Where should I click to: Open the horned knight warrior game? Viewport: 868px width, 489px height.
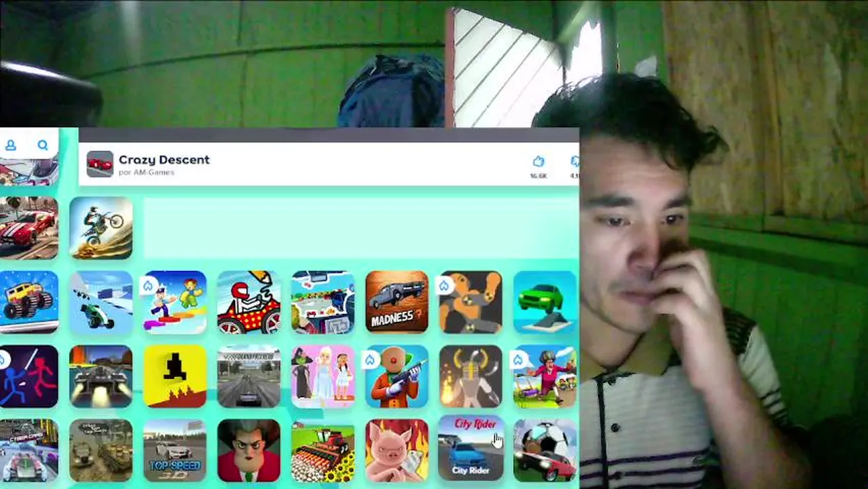pos(471,376)
